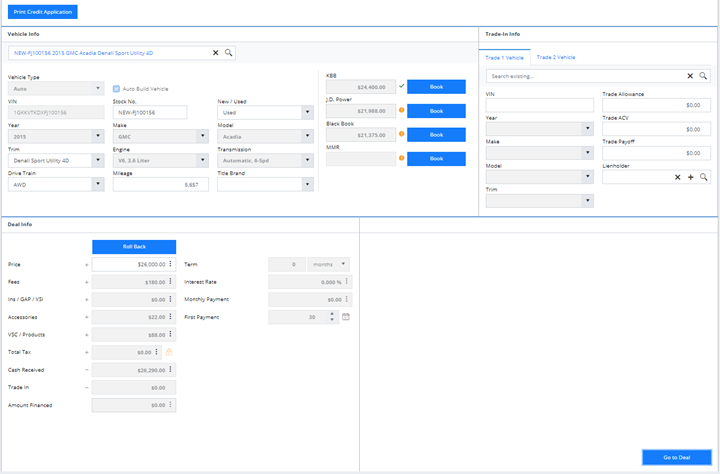The width and height of the screenshot is (720, 474).
Task: Open vehicle Year dropdown showing 2015
Action: (x=97, y=136)
